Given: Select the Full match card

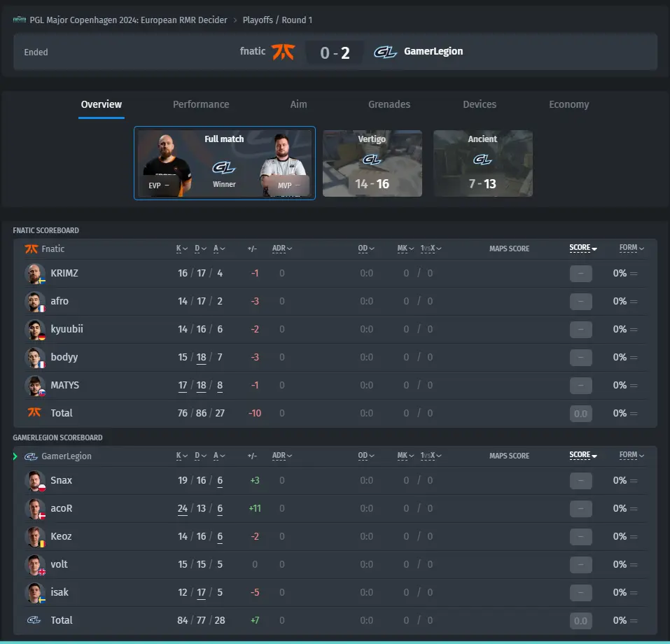Looking at the screenshot, I should point(224,163).
